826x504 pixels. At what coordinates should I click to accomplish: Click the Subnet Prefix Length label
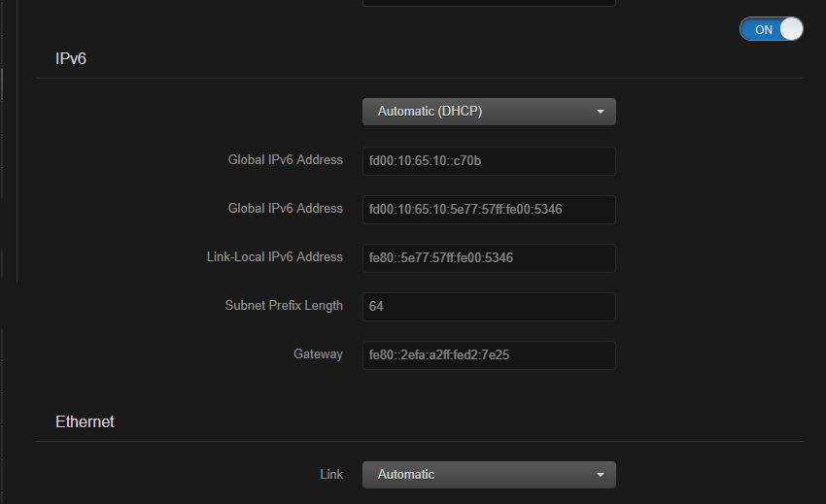284,306
